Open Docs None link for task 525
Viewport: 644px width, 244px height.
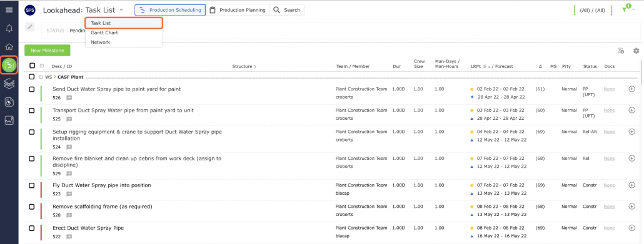tap(609, 110)
